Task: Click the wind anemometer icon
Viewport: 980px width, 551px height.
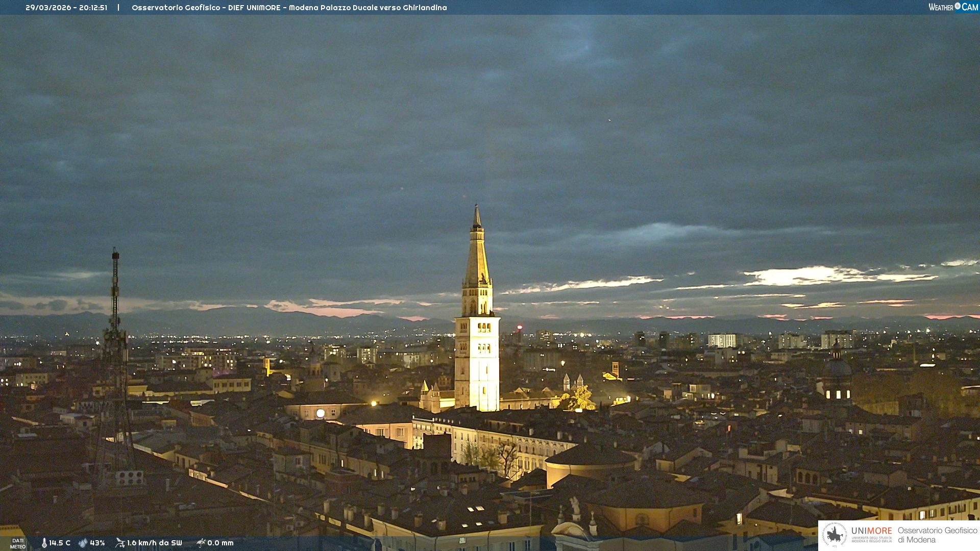Action: coord(120,543)
